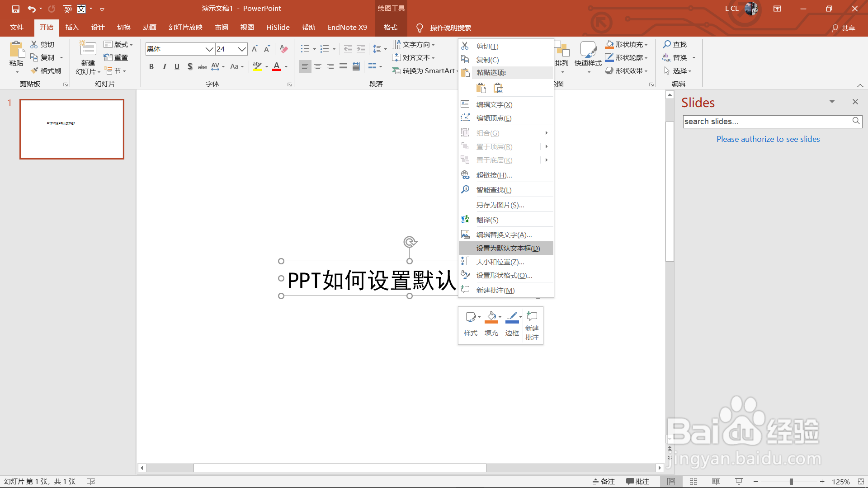Viewport: 868px width, 488px height.
Task: Click the rotate handle above text box
Action: 410,242
